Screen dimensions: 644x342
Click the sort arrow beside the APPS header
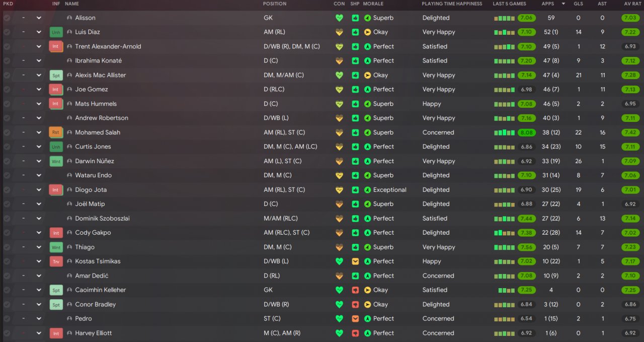click(563, 4)
